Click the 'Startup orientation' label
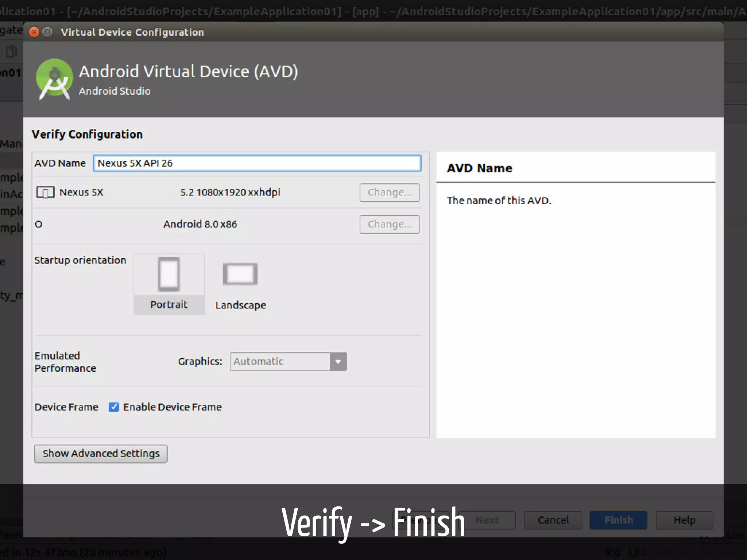Viewport: 747px width, 560px height. (80, 260)
